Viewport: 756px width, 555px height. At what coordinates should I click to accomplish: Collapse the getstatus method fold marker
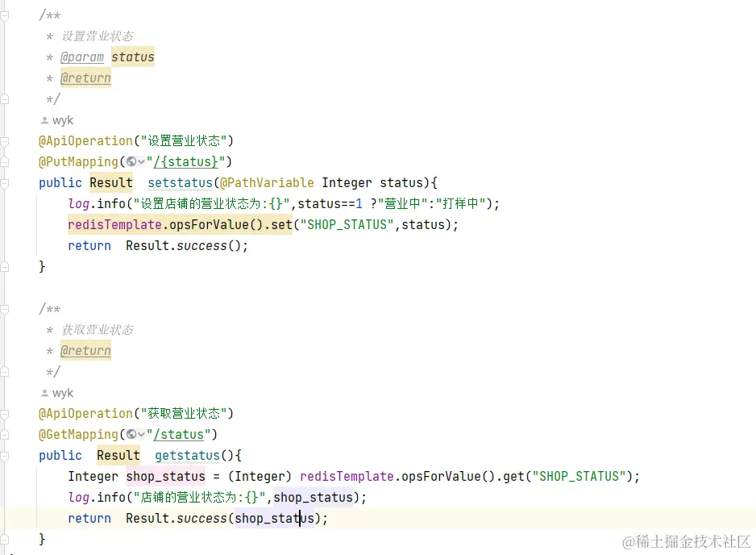(4, 456)
